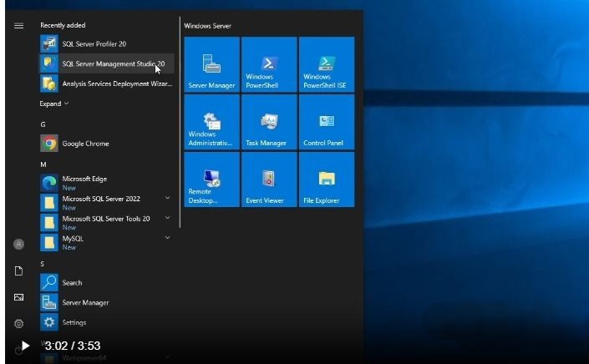Open Event Viewer tile
The height and width of the screenshot is (364, 589).
(269, 179)
